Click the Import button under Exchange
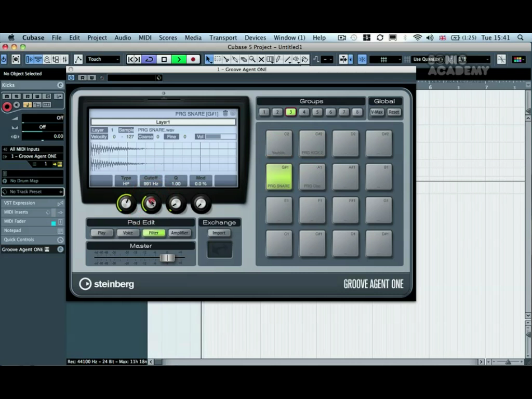The width and height of the screenshot is (532, 399). pyautogui.click(x=219, y=233)
